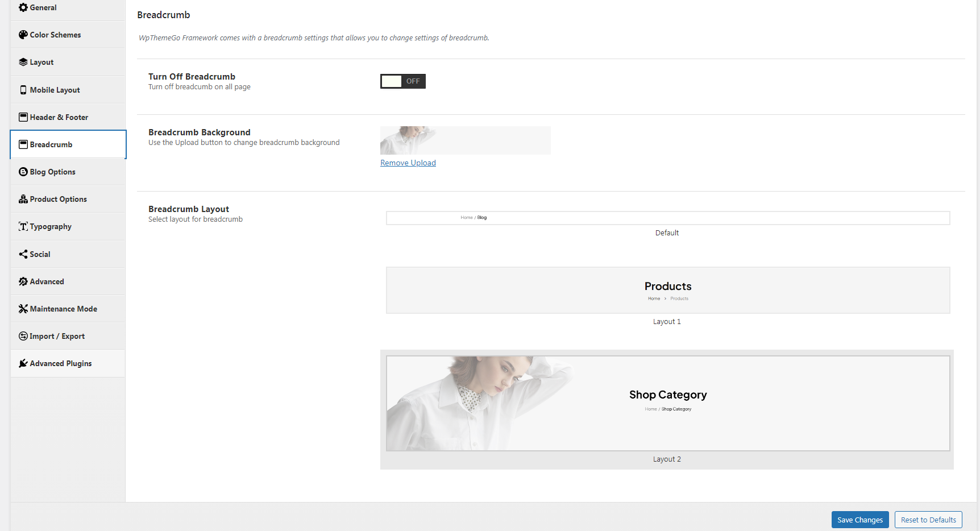The height and width of the screenshot is (531, 980).
Task: Click the Color Schemes palette icon
Action: pyautogui.click(x=23, y=35)
